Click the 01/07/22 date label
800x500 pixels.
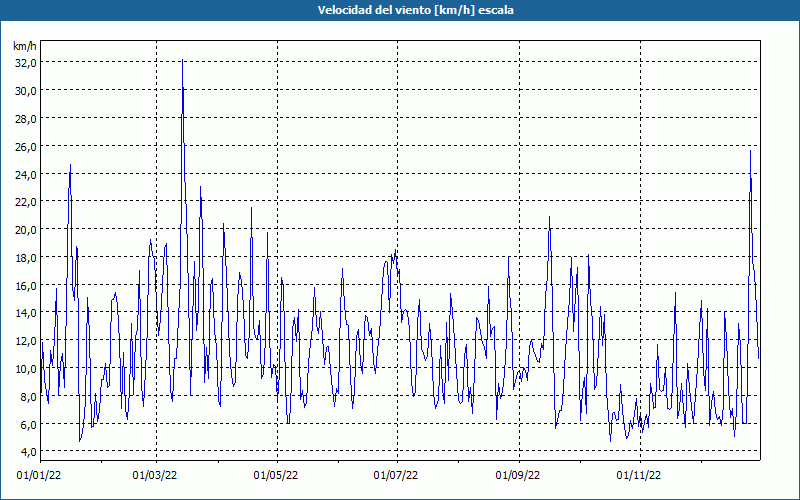coord(395,476)
